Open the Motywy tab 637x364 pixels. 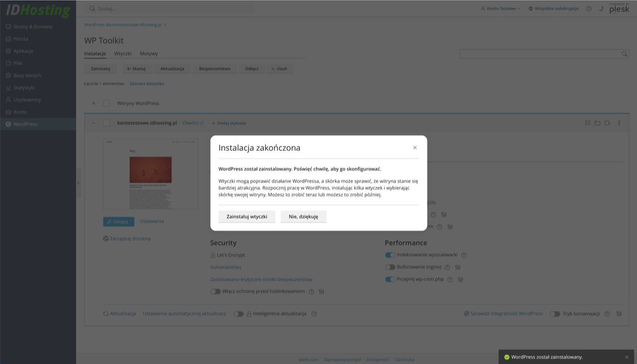pyautogui.click(x=149, y=53)
